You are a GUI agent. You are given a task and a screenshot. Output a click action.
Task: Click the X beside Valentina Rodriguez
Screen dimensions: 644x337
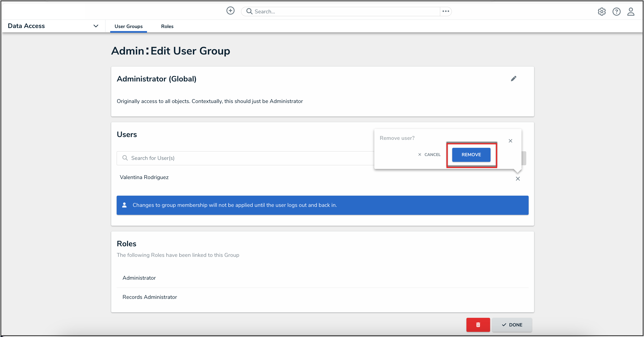(x=518, y=179)
